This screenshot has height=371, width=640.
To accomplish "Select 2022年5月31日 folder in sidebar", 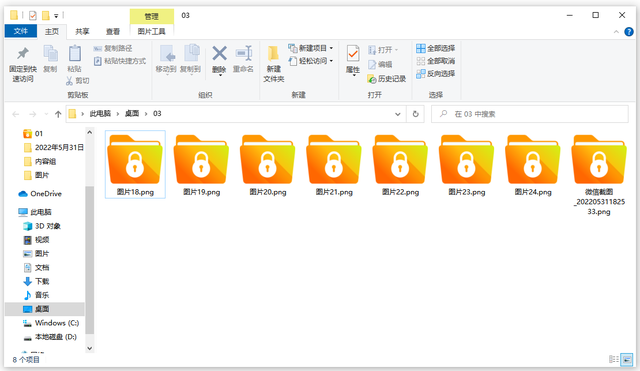I will [x=53, y=147].
